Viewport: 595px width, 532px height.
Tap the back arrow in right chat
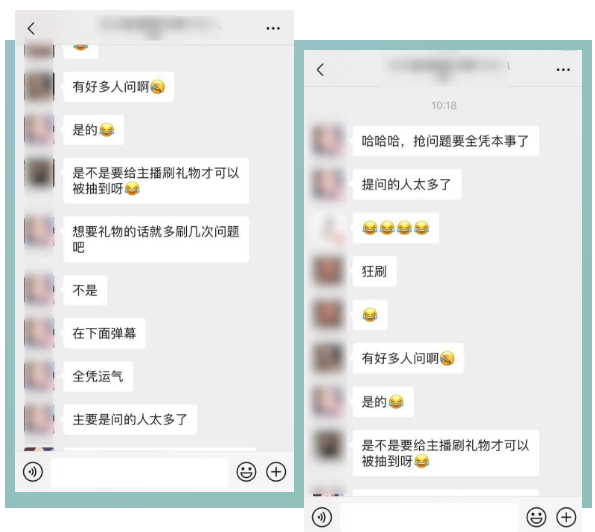[320, 70]
